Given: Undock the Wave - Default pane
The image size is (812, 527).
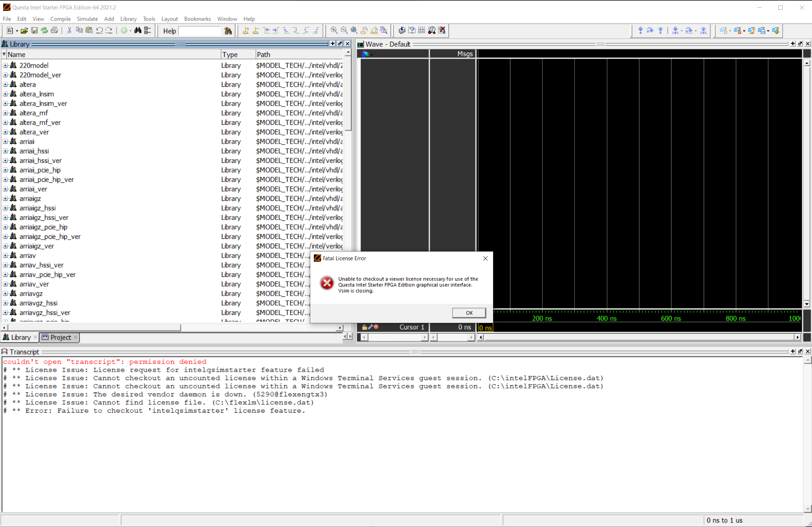Looking at the screenshot, I should click(x=800, y=44).
